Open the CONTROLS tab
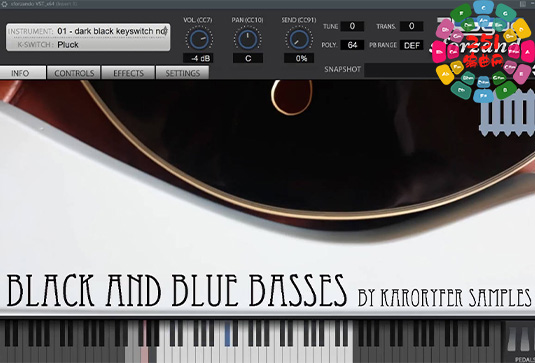The image size is (535, 363). [x=74, y=73]
